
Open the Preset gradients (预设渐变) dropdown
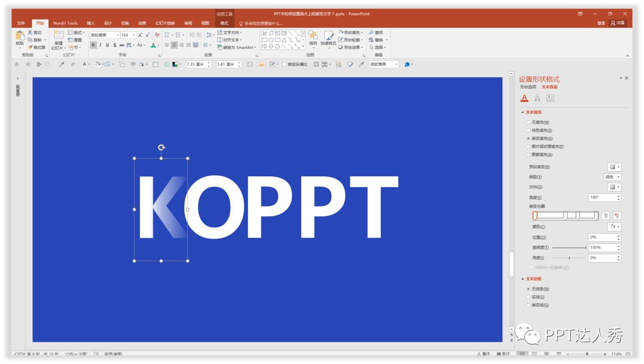pyautogui.click(x=614, y=167)
